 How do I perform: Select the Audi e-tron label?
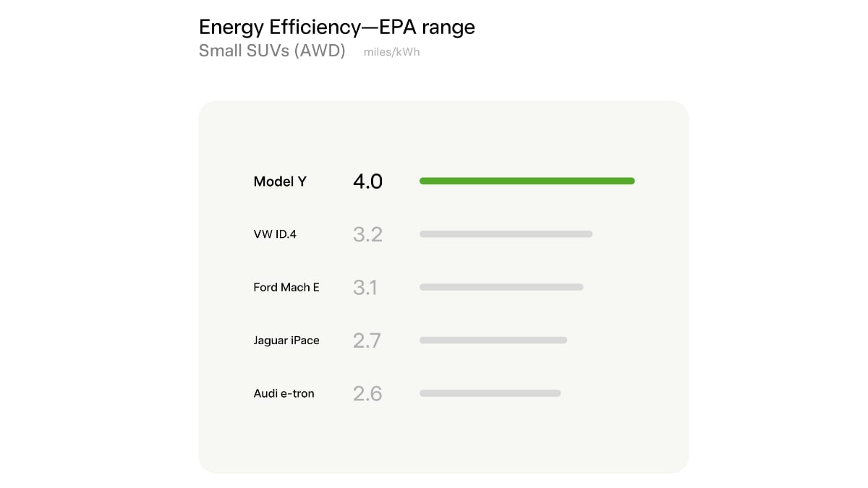tap(284, 393)
